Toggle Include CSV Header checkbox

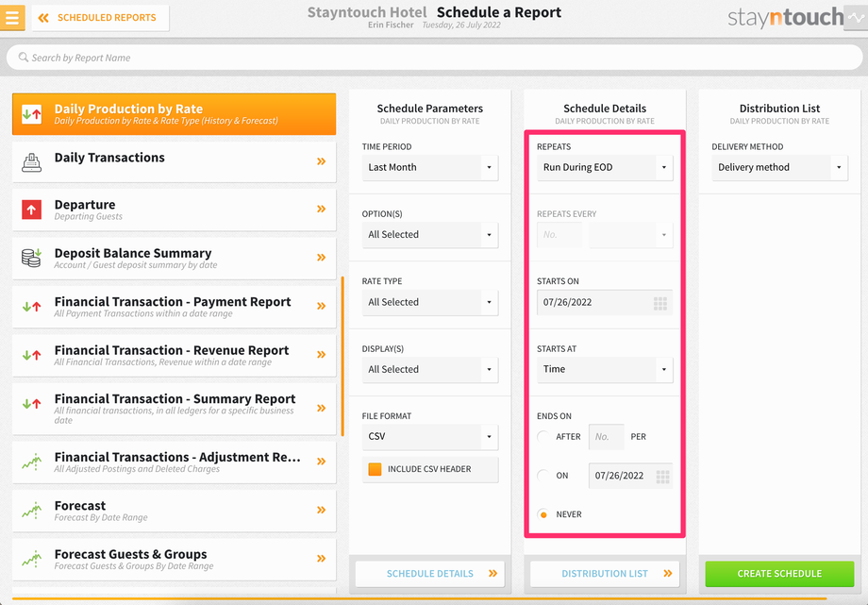pyautogui.click(x=375, y=469)
